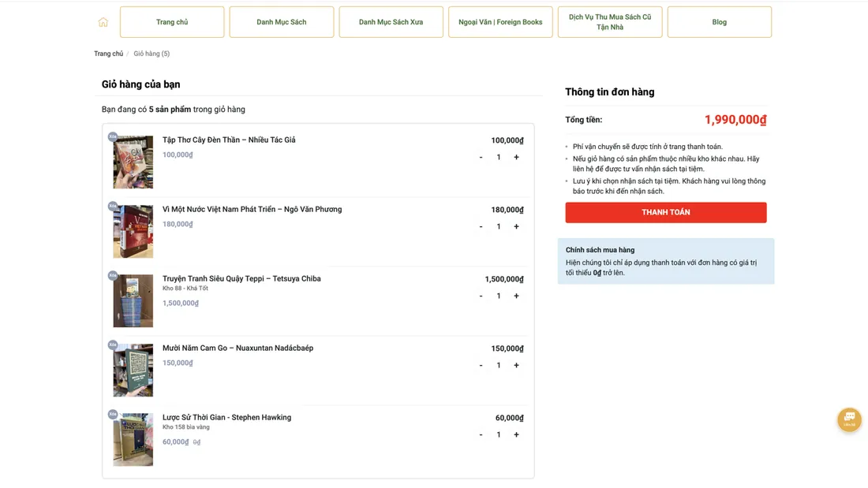Click the home icon in navigation bar
Screen dimensions: 868x488
coord(103,22)
